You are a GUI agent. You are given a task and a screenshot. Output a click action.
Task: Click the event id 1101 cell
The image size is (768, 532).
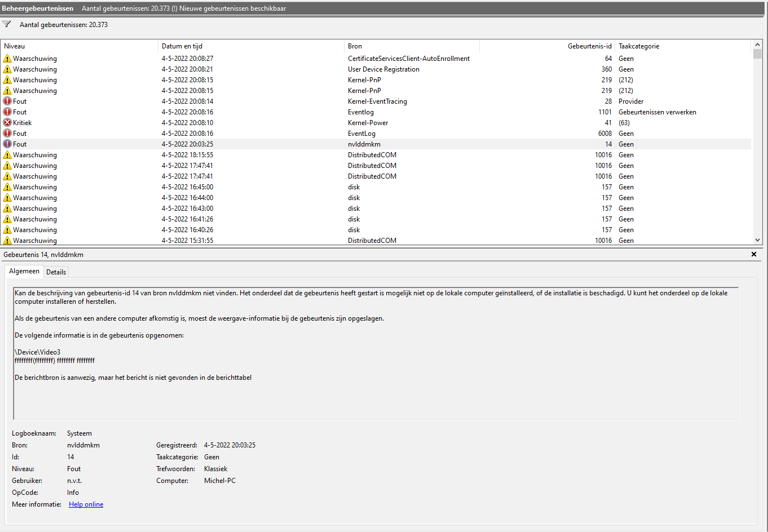coord(605,112)
